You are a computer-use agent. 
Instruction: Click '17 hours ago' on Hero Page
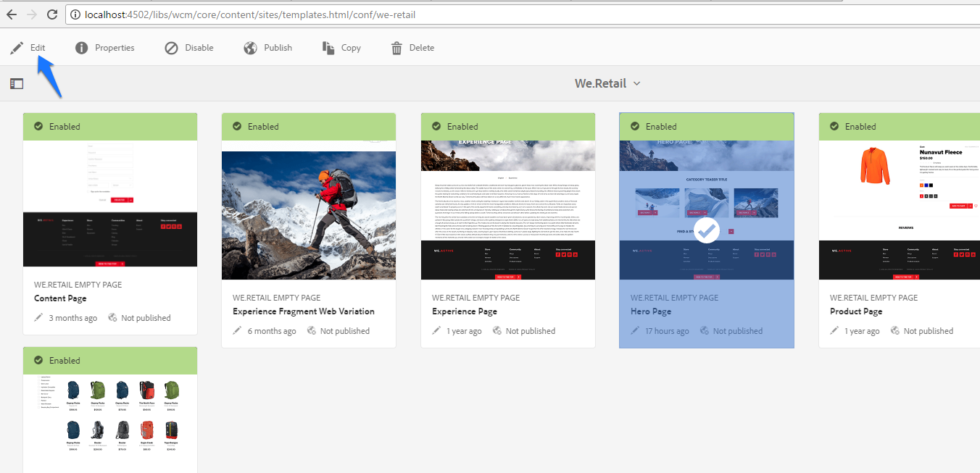[667, 331]
